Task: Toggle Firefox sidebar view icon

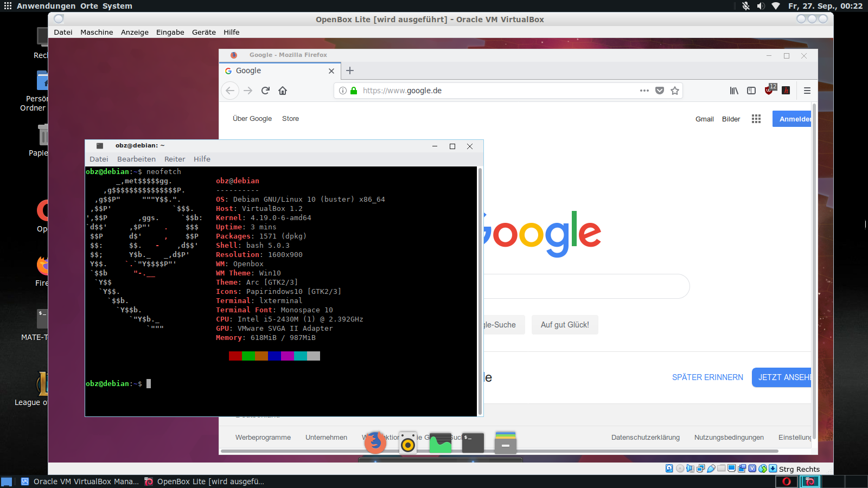Action: click(751, 91)
